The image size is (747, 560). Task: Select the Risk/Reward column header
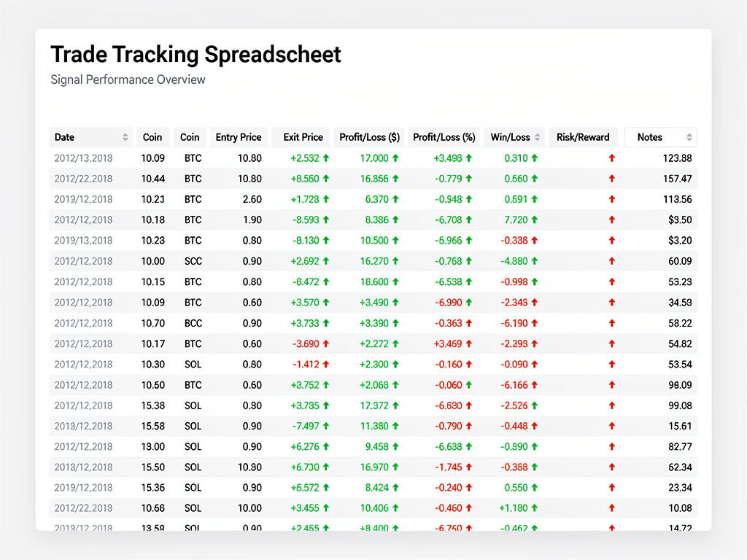click(583, 137)
